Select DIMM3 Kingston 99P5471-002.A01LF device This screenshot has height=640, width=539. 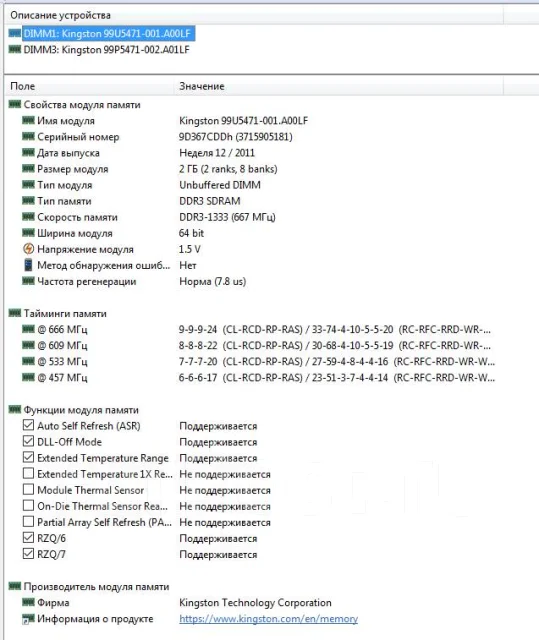(x=106, y=50)
